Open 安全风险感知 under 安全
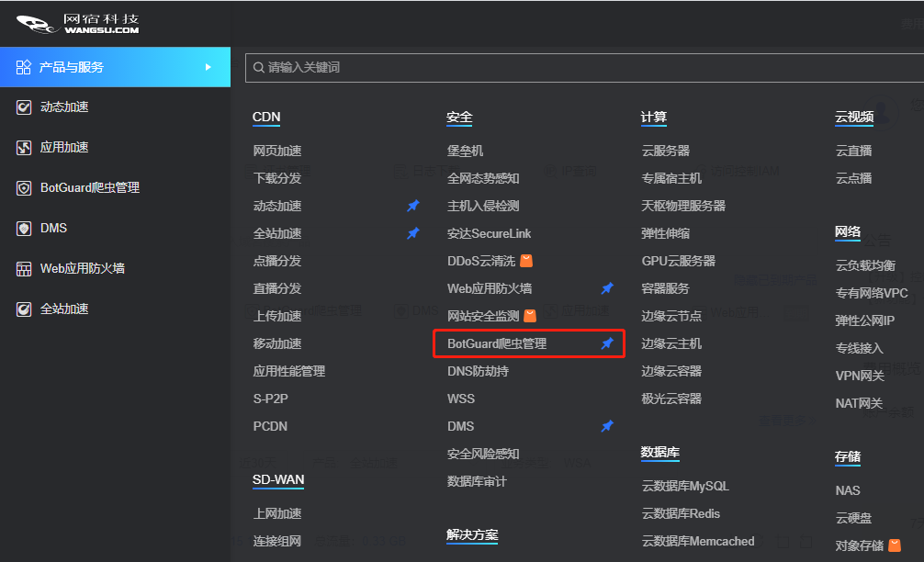This screenshot has height=562, width=924. click(483, 454)
